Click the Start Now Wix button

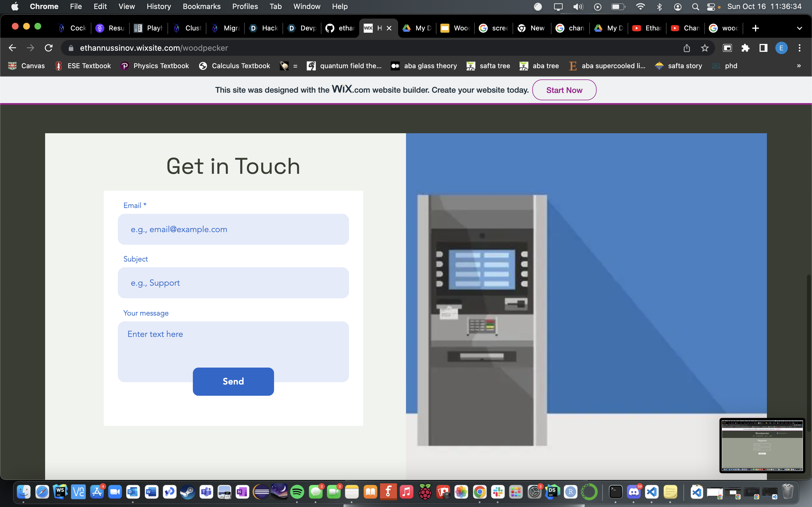[564, 90]
